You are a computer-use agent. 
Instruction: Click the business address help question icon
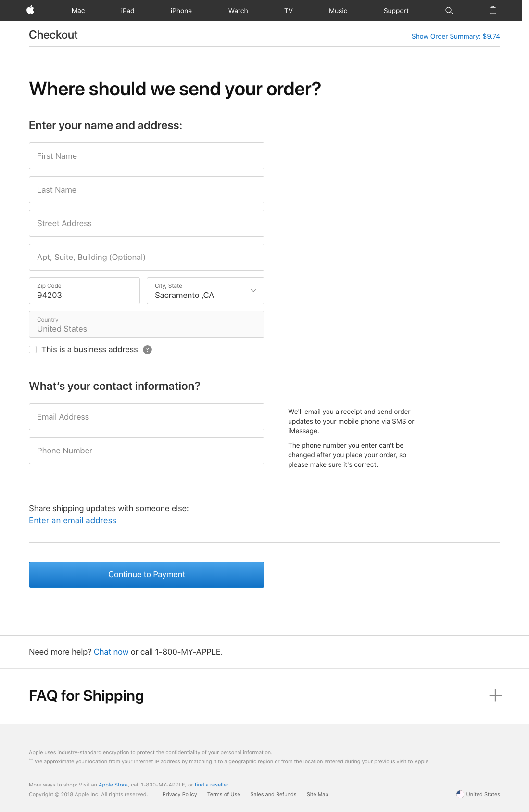(148, 350)
